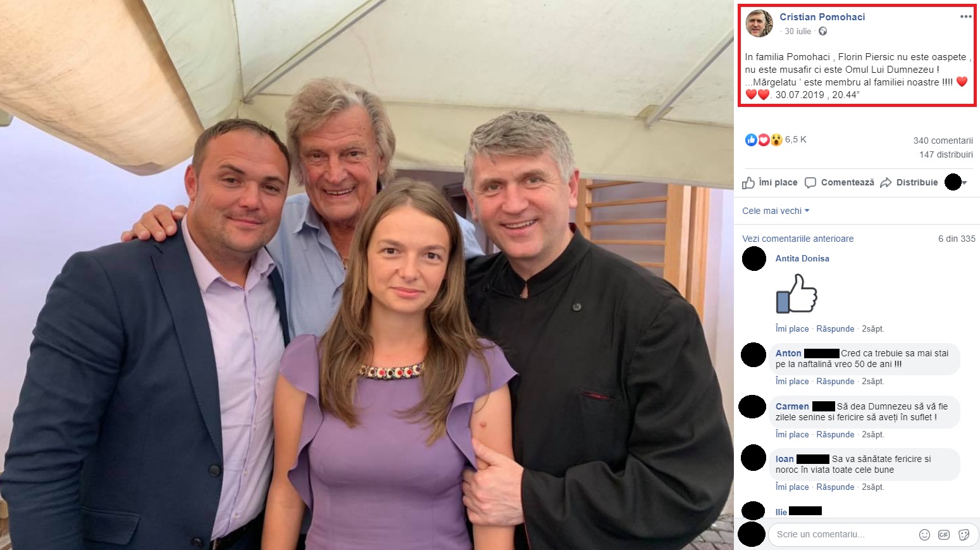Open the emoji picker in comment box

[924, 535]
